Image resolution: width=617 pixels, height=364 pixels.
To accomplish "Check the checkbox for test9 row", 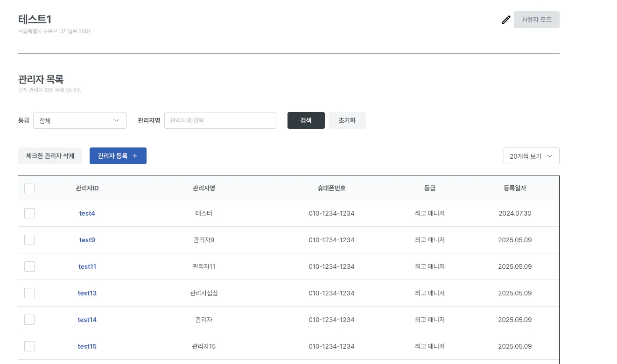I will (x=29, y=240).
